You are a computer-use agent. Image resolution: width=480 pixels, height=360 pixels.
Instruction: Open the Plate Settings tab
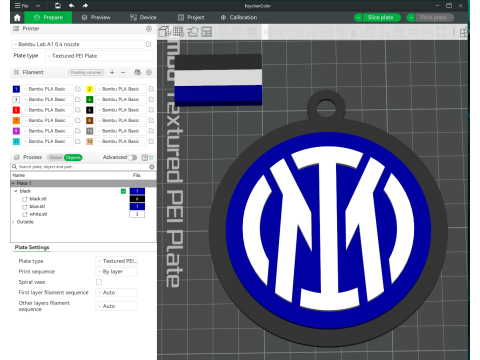point(32,247)
